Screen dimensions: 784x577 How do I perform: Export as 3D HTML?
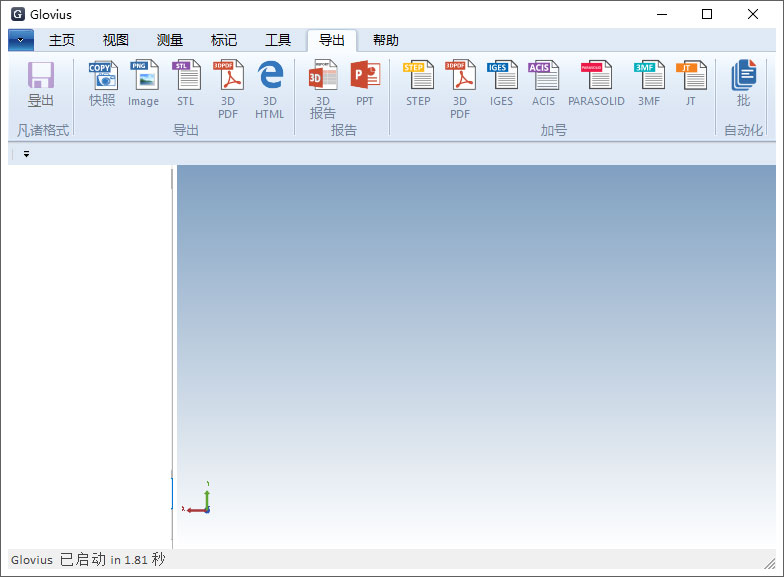270,90
